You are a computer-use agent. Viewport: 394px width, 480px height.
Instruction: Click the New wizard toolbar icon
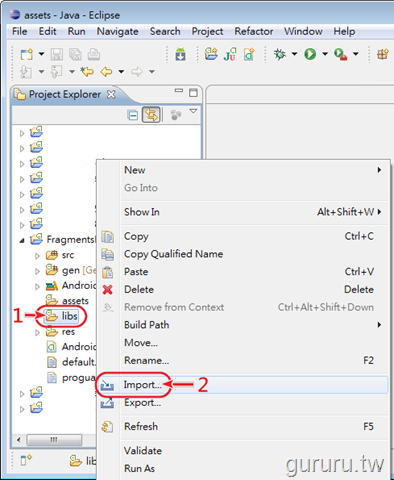27,54
